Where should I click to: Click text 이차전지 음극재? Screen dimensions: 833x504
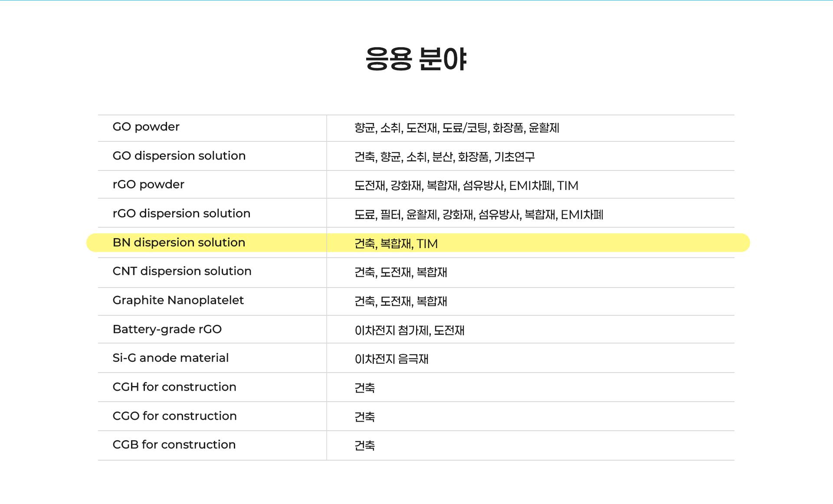[391, 359]
